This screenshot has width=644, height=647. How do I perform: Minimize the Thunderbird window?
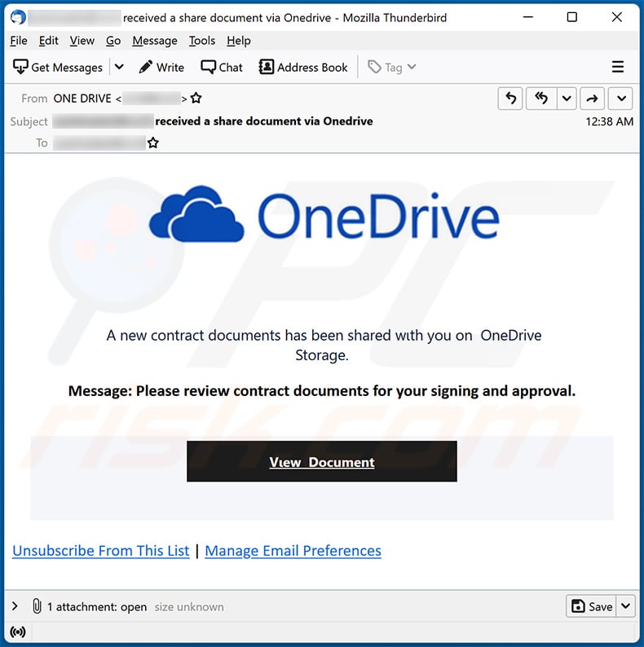tap(528, 17)
